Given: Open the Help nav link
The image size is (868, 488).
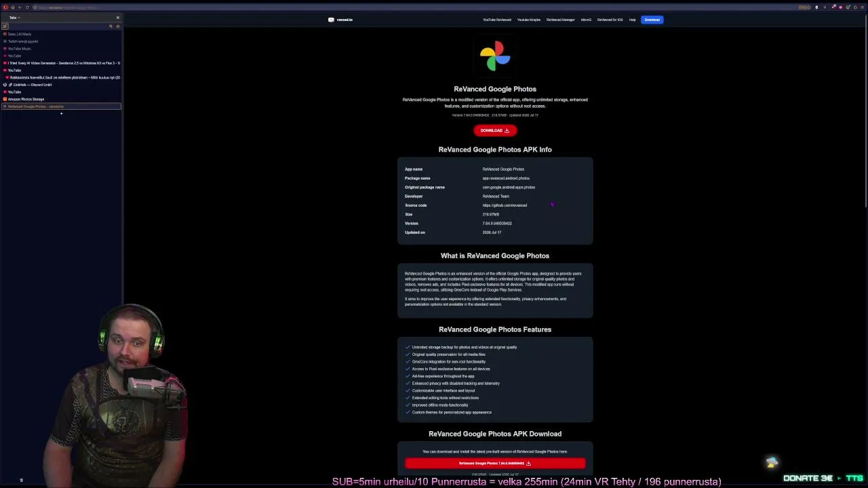Looking at the screenshot, I should coord(632,20).
